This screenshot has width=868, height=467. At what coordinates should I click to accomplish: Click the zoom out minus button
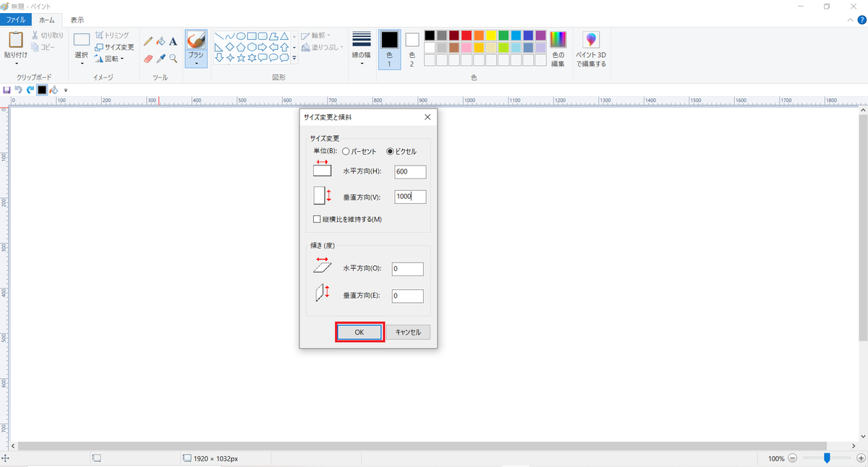tap(793, 458)
